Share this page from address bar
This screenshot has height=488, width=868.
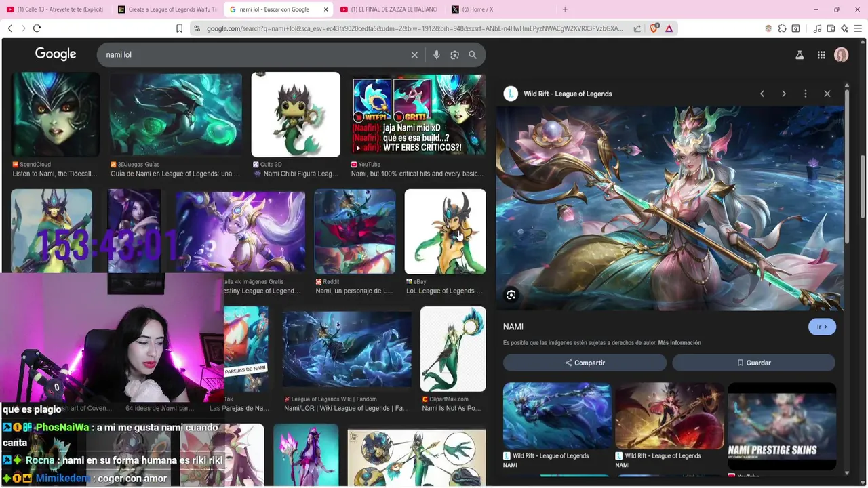point(637,28)
